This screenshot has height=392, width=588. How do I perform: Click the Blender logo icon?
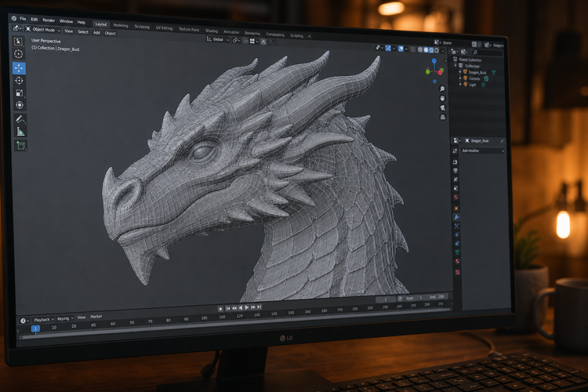click(x=14, y=18)
